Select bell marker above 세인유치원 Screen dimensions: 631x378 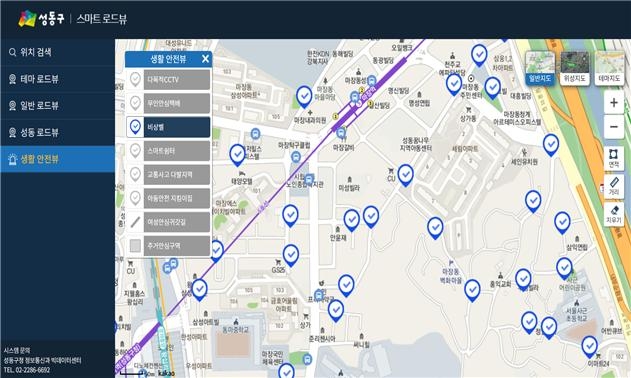pyautogui.click(x=551, y=145)
